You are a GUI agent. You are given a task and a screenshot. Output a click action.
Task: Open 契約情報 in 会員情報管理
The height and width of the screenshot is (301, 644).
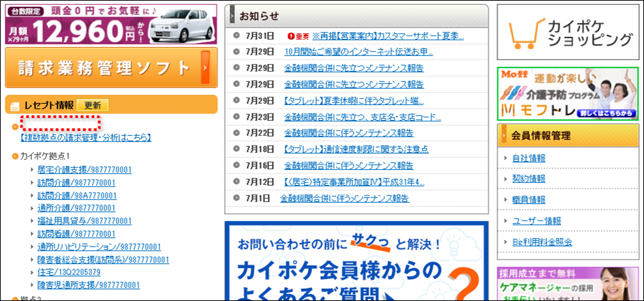pyautogui.click(x=529, y=179)
